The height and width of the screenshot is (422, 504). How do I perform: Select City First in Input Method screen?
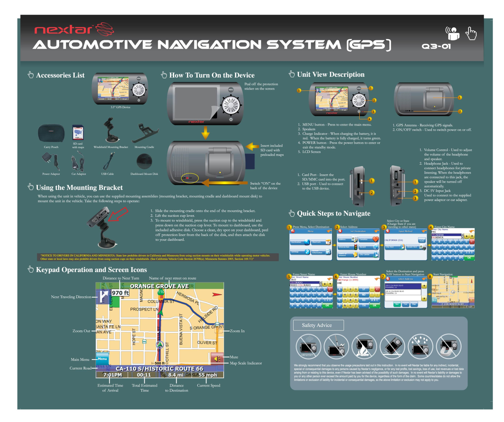click(x=395, y=247)
